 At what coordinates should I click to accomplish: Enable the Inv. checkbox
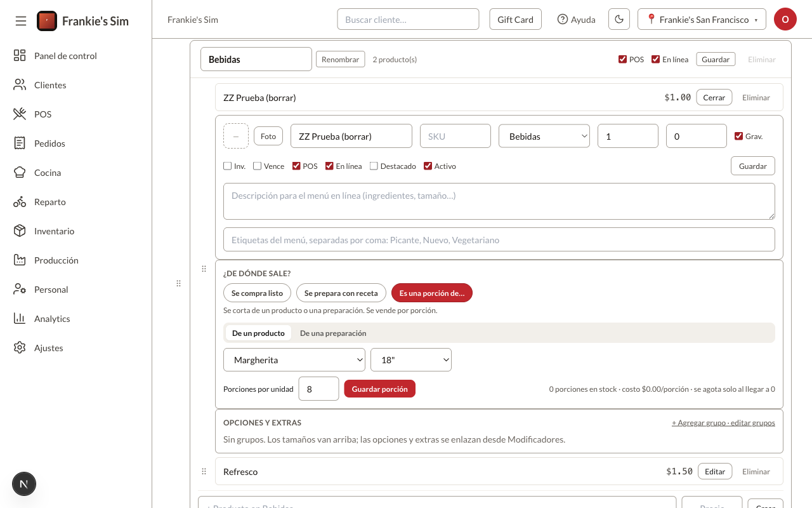click(x=228, y=166)
